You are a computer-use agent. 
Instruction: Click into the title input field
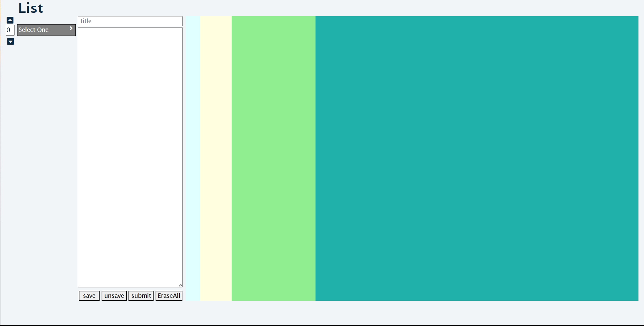(x=130, y=21)
